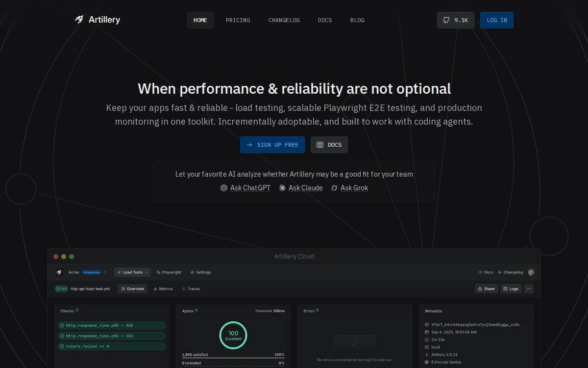Screen dimensions: 588x368
Task: Click the Docs link in Artillery Cloud header
Action: tap(486, 272)
